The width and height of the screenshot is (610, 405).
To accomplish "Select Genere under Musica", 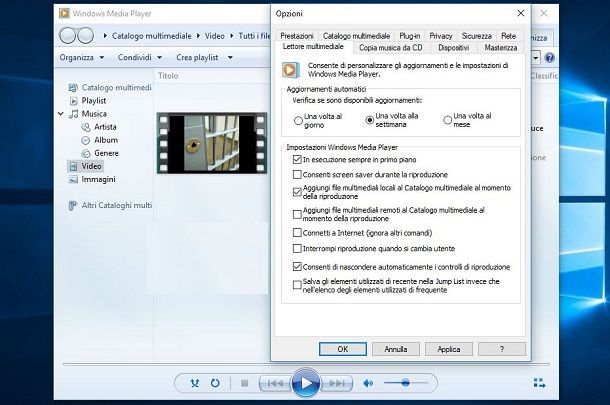I will [100, 153].
